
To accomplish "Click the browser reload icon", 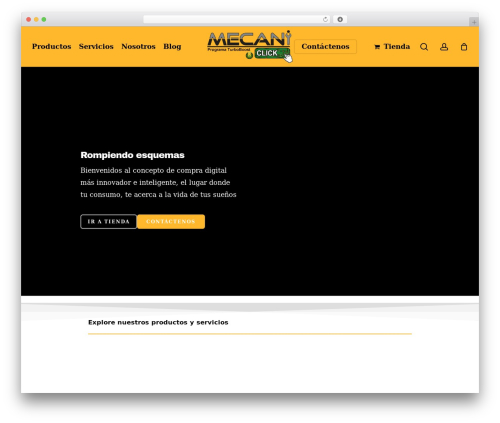I will (325, 19).
